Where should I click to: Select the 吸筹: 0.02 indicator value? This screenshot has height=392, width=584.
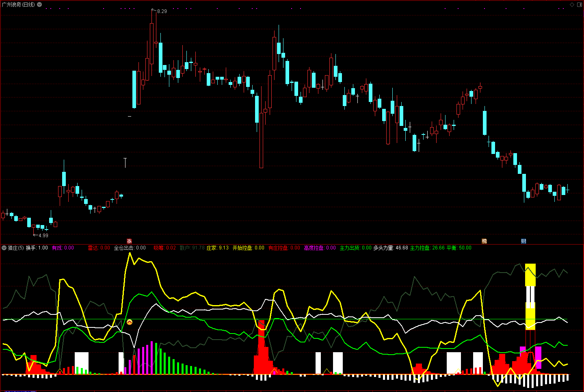[165, 248]
